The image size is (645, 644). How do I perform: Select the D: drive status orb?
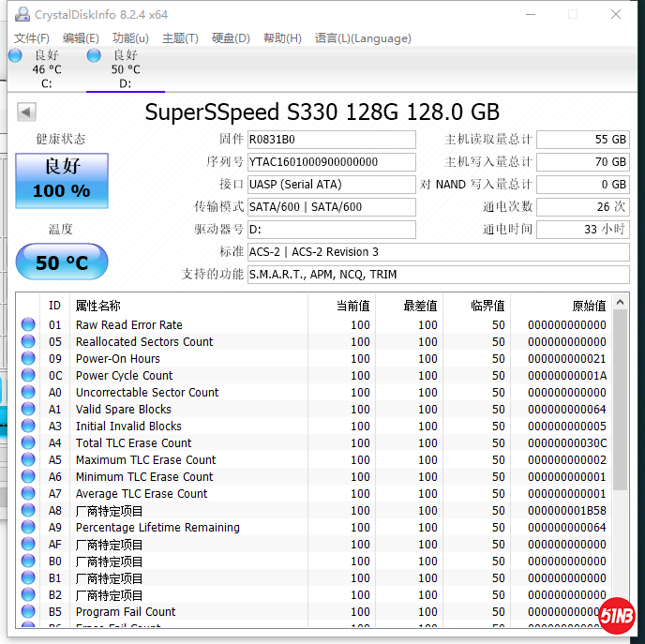[94, 55]
